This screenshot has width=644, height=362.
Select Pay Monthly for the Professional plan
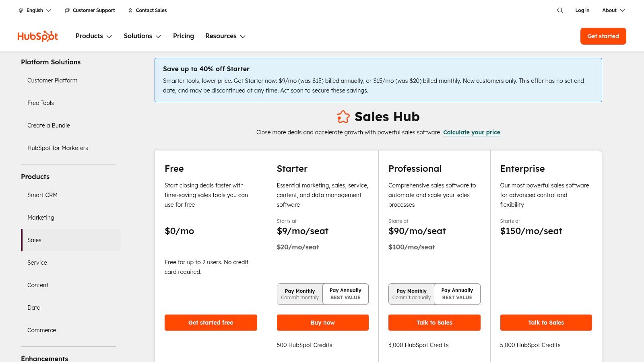click(x=411, y=294)
